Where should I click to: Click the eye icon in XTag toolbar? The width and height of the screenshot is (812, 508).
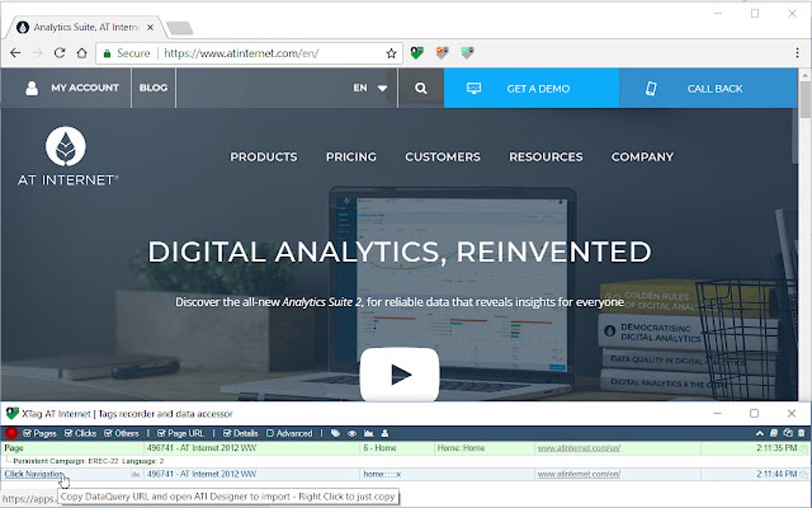pyautogui.click(x=352, y=433)
